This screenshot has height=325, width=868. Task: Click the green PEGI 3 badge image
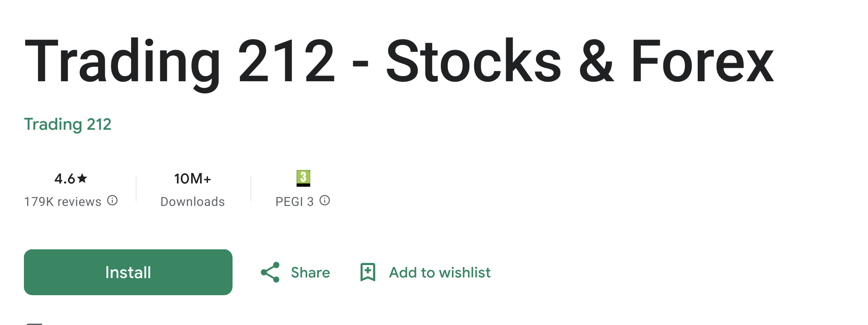pyautogui.click(x=303, y=178)
